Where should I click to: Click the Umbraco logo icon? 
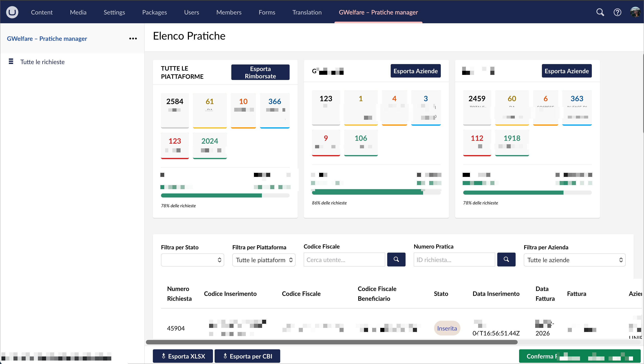coord(12,12)
